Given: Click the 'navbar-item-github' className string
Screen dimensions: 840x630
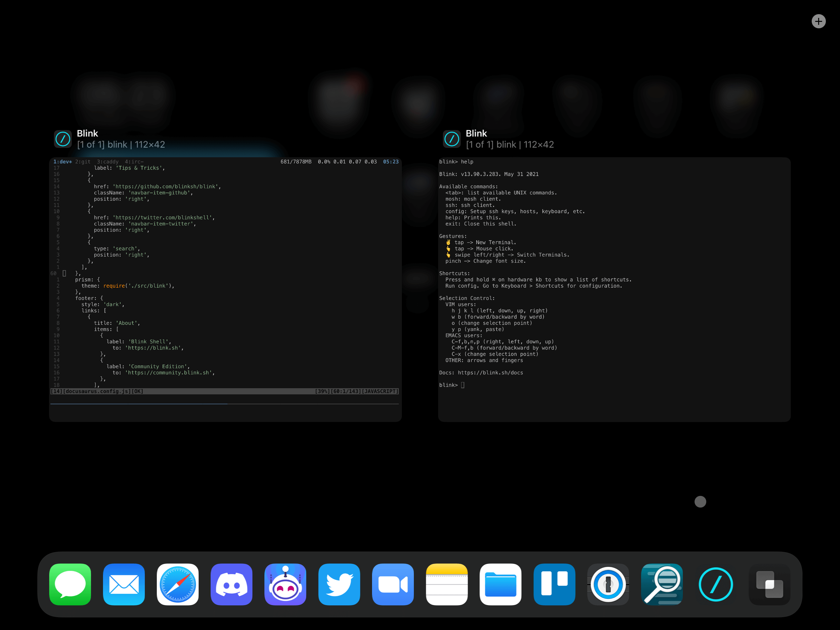Looking at the screenshot, I should (159, 193).
